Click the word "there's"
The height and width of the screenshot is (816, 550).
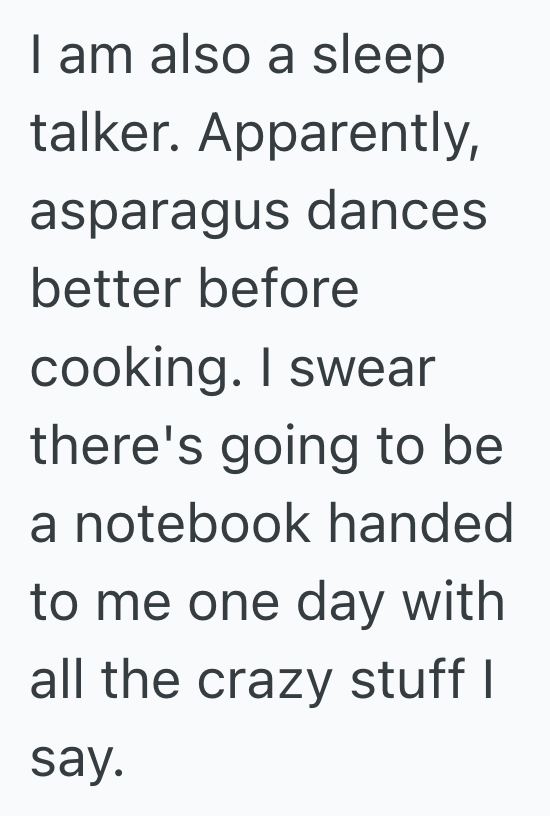click(x=117, y=444)
